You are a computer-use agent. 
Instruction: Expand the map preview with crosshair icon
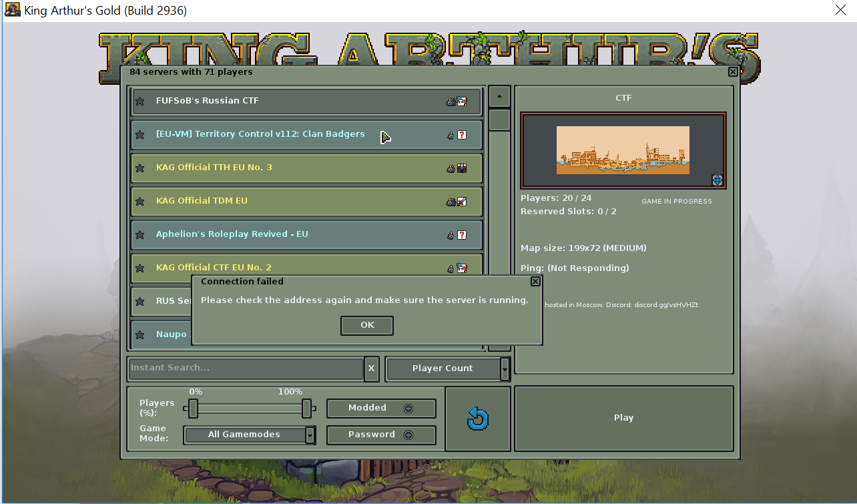coord(718,180)
